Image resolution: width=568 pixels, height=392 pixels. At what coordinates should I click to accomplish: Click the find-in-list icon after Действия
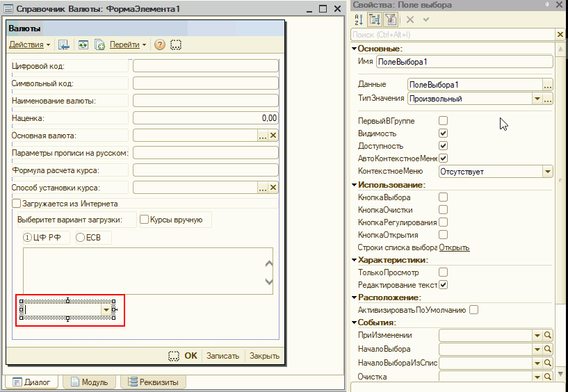pyautogui.click(x=64, y=44)
